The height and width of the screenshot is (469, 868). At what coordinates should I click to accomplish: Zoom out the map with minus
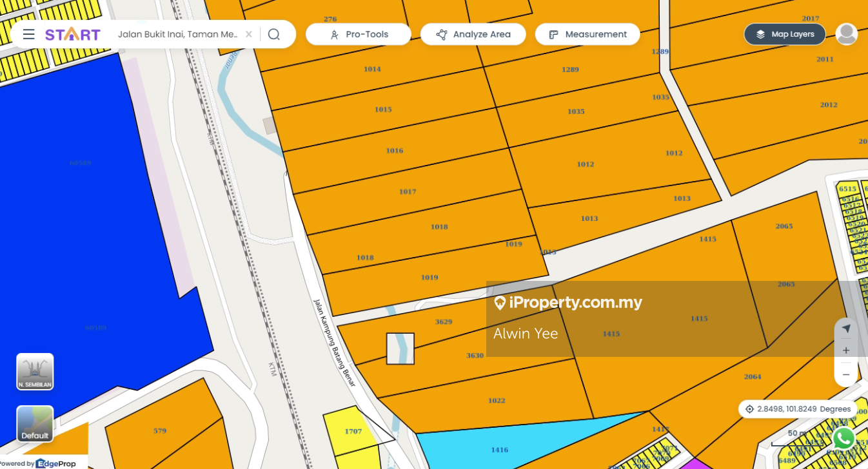846,374
